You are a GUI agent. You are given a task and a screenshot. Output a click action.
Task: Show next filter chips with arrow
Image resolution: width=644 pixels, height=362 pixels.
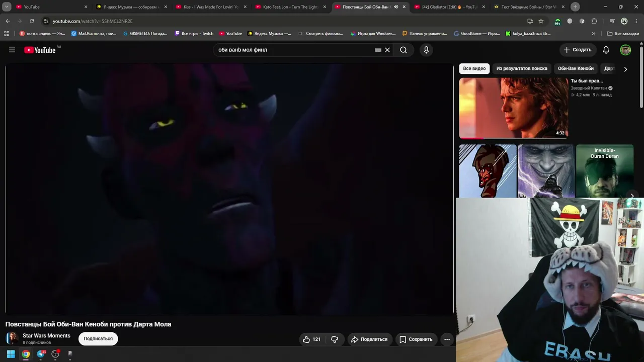pos(625,69)
